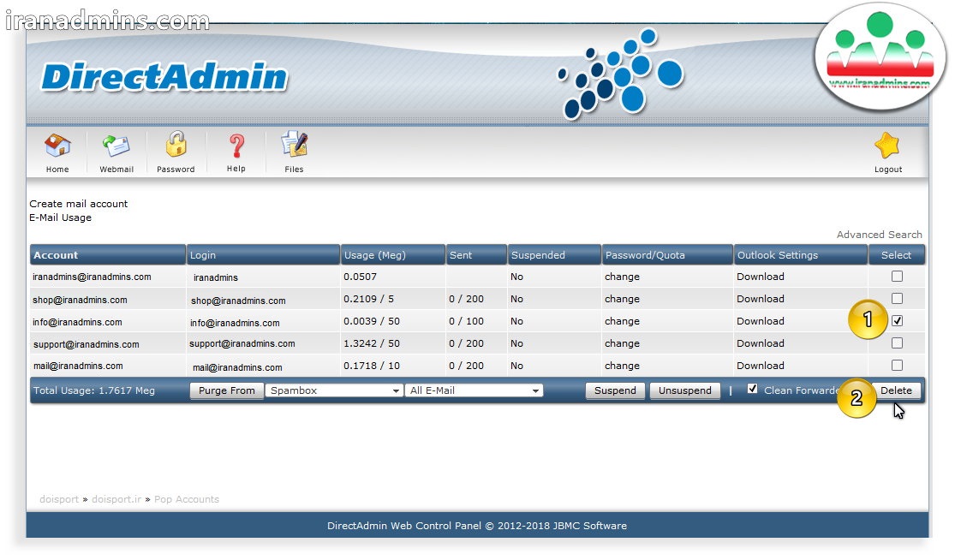The width and height of the screenshot is (955, 560).
Task: Click doisport breadcrumb link
Action: (59, 499)
